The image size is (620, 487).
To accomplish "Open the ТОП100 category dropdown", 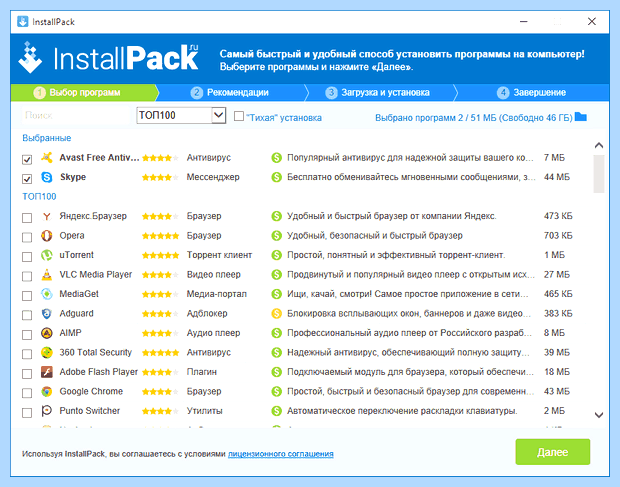I will [x=181, y=115].
